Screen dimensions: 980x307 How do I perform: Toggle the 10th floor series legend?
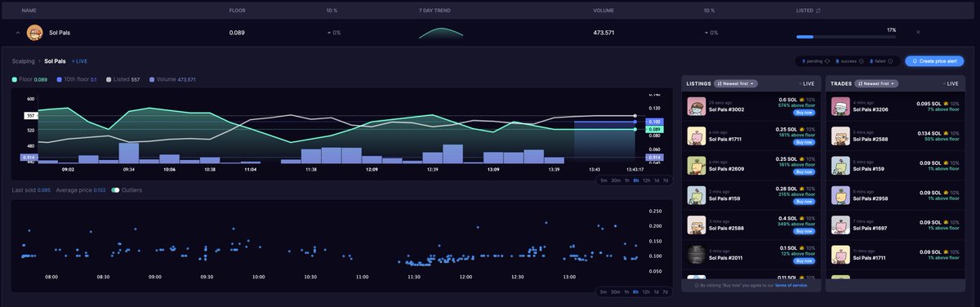tap(76, 79)
